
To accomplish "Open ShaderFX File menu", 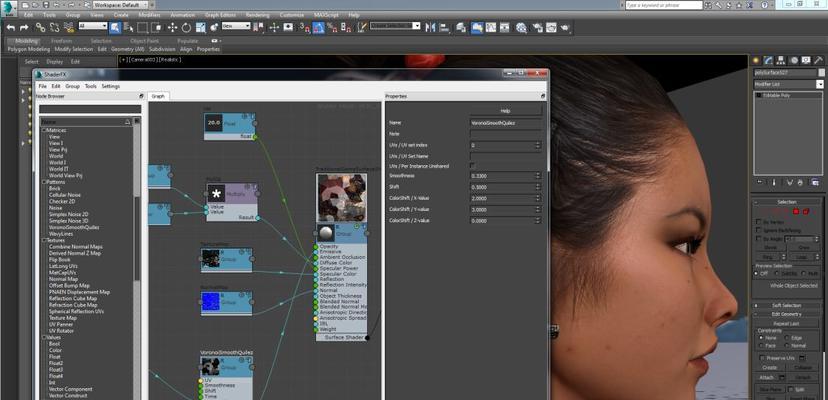I will [x=42, y=86].
